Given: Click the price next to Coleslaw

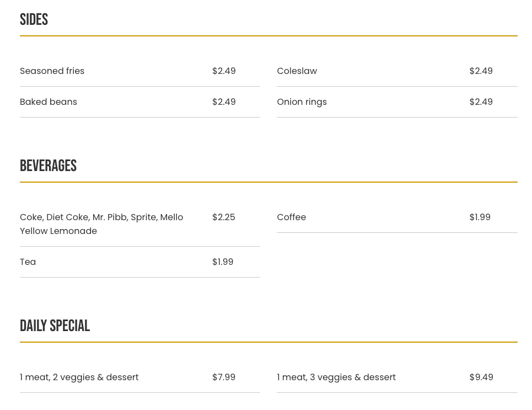Looking at the screenshot, I should (x=481, y=71).
